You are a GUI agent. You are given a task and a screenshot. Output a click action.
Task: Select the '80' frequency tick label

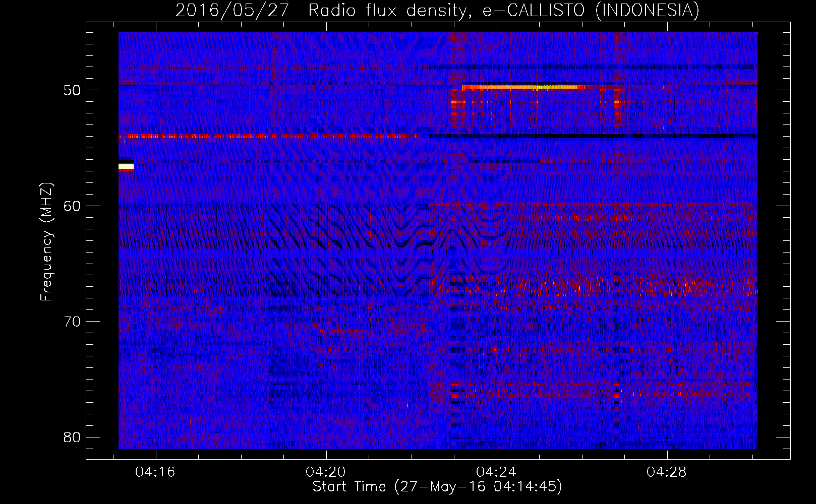tap(72, 437)
